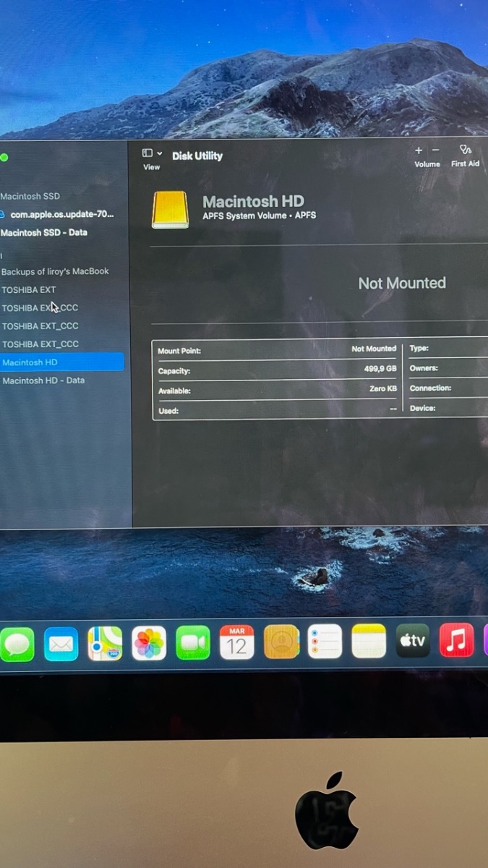Click the Volume label under plus/minus buttons
The image size is (488, 868).
(x=427, y=164)
